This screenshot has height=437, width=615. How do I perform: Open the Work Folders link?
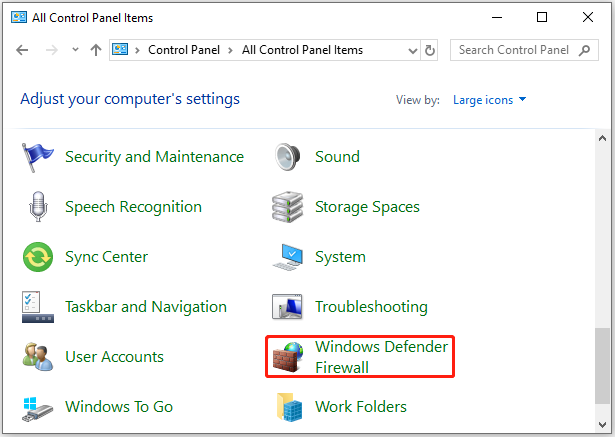coord(361,407)
